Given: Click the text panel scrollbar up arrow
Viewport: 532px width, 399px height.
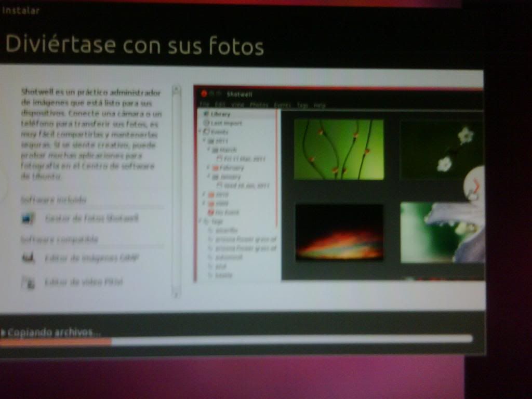Looking at the screenshot, I should pyautogui.click(x=176, y=89).
